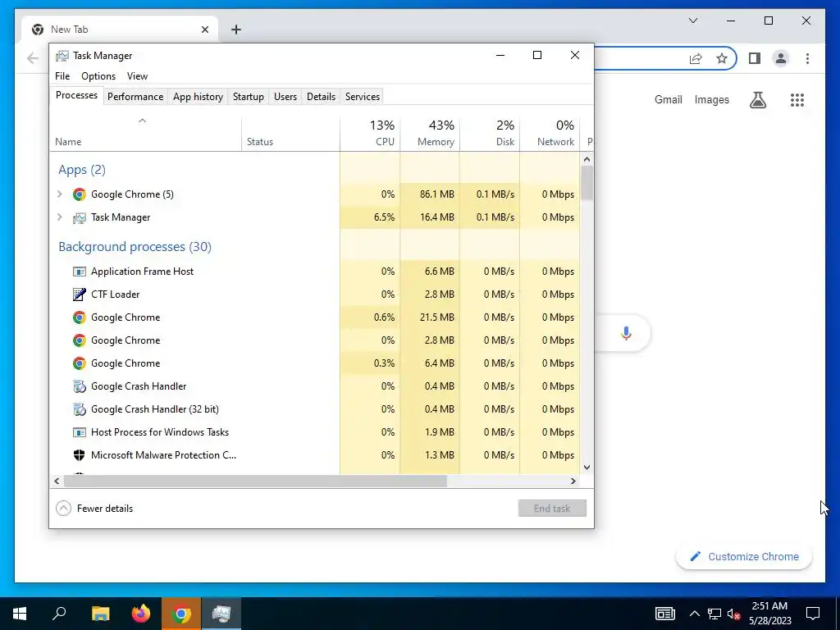The width and height of the screenshot is (840, 630).
Task: Close the New Tab tab
Action: [204, 30]
